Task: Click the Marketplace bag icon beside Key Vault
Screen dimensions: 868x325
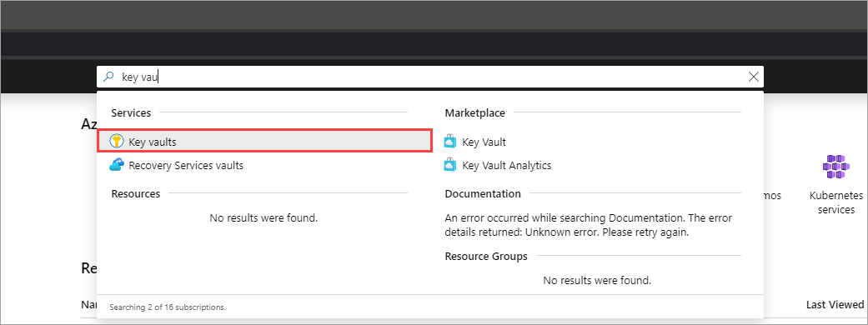Action: pyautogui.click(x=450, y=142)
